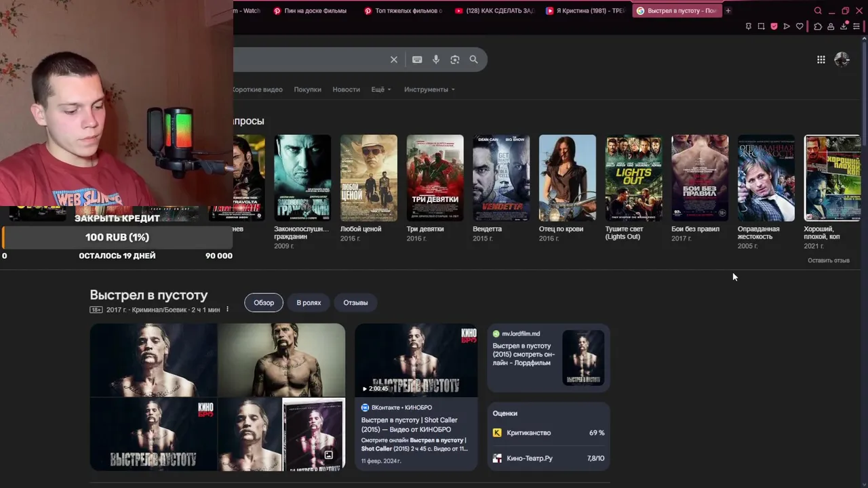Open the Три девятки movie poster
This screenshot has height=488, width=868.
[435, 178]
